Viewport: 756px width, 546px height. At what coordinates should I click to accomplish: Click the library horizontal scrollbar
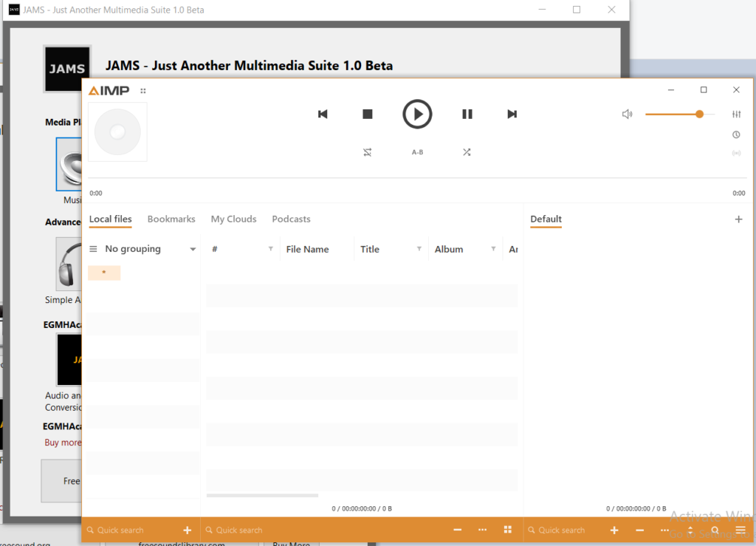(262, 495)
